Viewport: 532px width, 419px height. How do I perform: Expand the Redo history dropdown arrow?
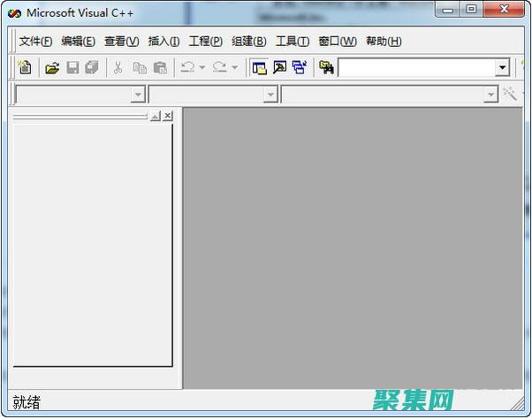pos(234,67)
